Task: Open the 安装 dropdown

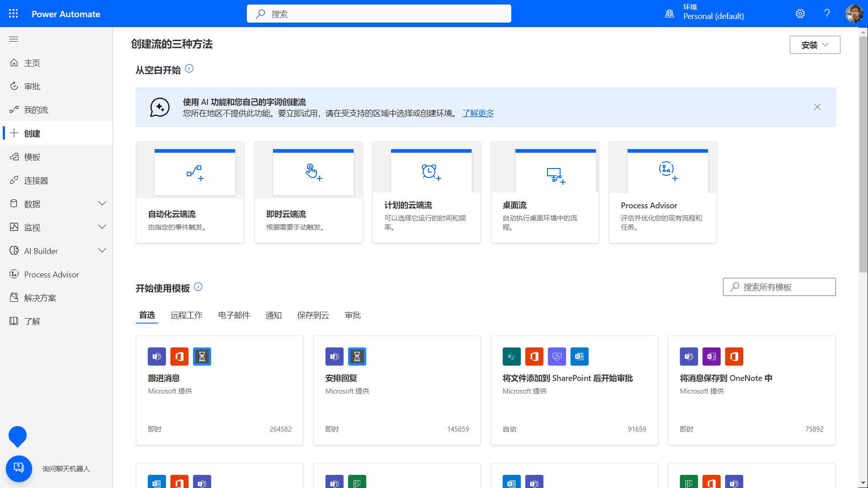Action: click(x=815, y=45)
